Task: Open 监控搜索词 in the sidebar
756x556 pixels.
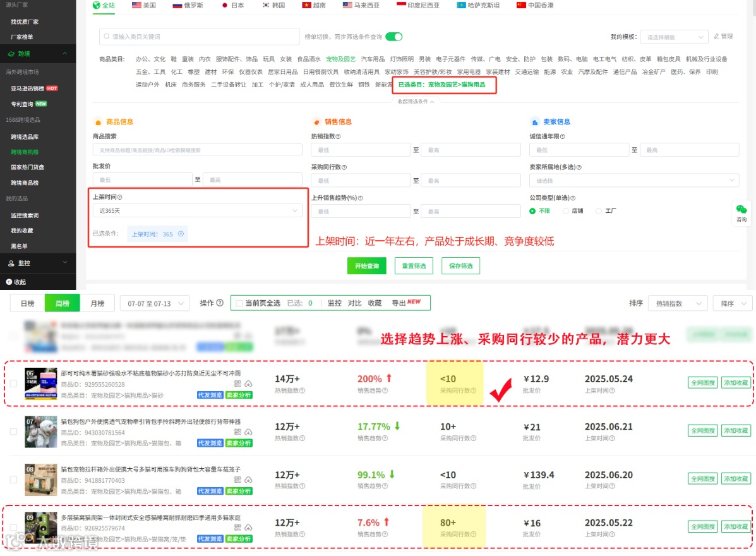Action: [25, 215]
